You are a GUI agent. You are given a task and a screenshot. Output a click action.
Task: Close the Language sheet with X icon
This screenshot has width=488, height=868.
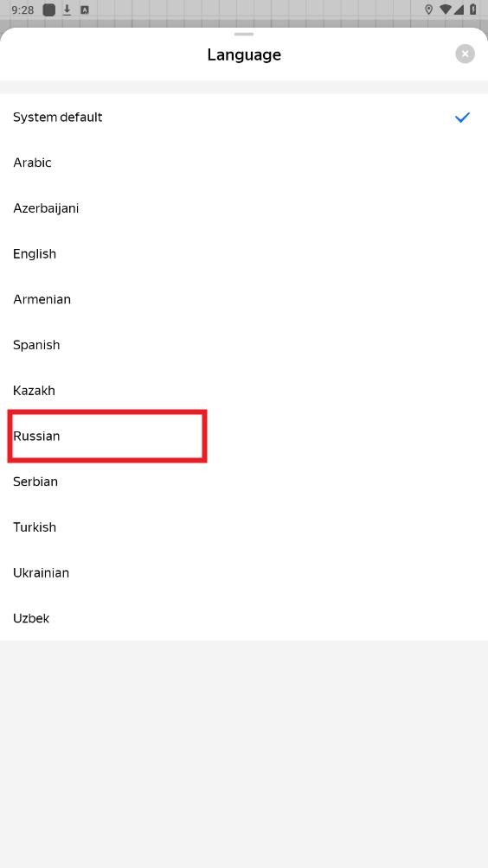[465, 54]
